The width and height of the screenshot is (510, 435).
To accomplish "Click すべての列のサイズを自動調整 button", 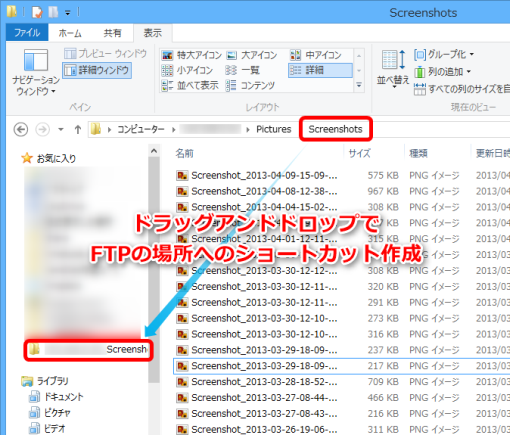I will (462, 89).
